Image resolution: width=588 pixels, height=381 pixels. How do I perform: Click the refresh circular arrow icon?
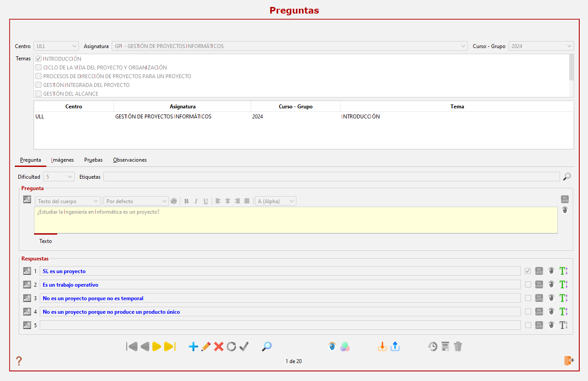pyautogui.click(x=231, y=346)
